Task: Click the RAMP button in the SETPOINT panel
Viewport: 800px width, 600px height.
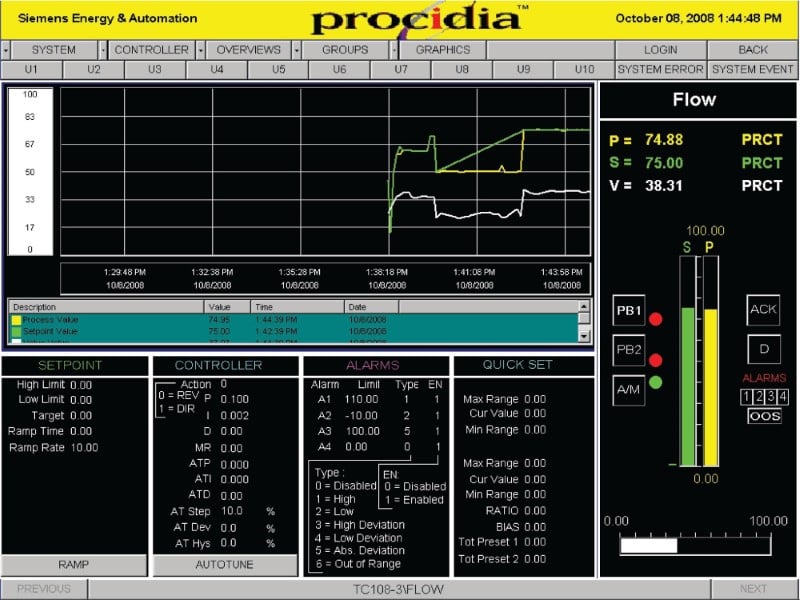Action: (75, 565)
